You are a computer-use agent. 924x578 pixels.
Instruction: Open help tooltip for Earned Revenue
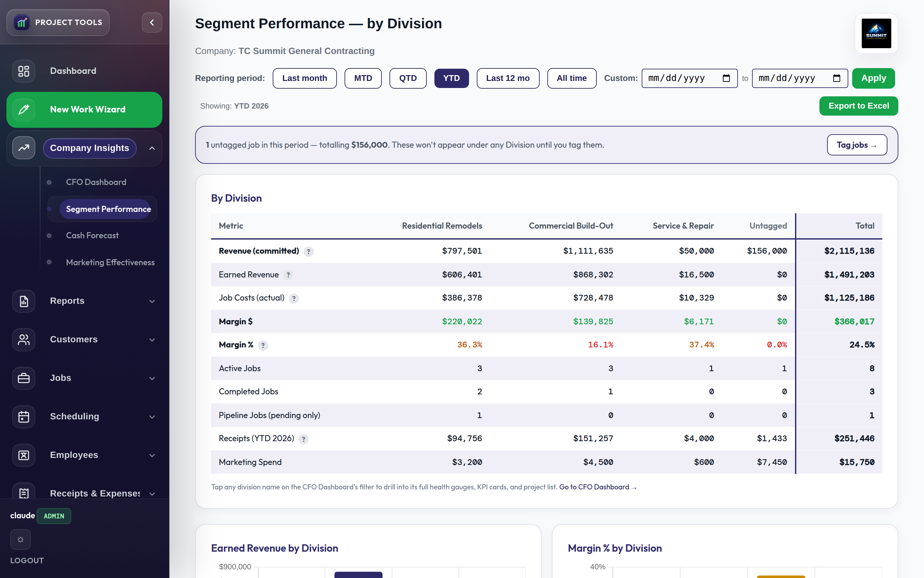288,275
